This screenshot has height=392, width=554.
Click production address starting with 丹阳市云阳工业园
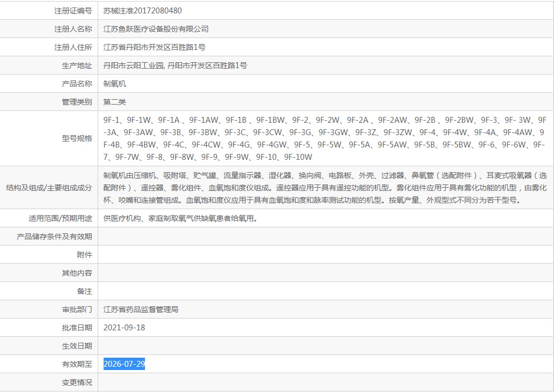[175, 65]
